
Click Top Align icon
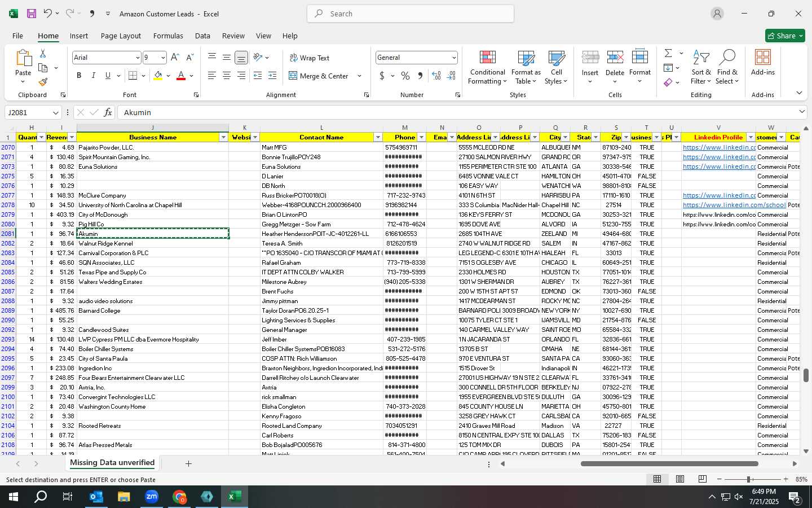pos(212,57)
